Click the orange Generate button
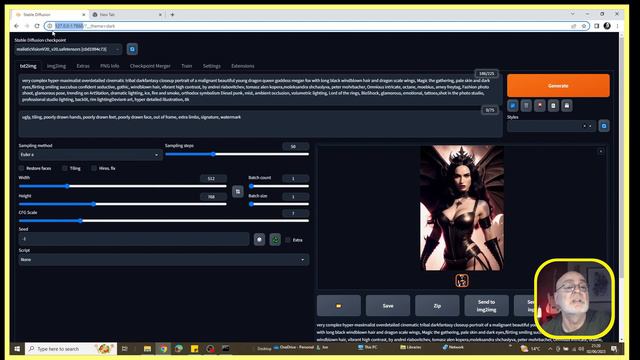The height and width of the screenshot is (360, 640). pyautogui.click(x=558, y=86)
